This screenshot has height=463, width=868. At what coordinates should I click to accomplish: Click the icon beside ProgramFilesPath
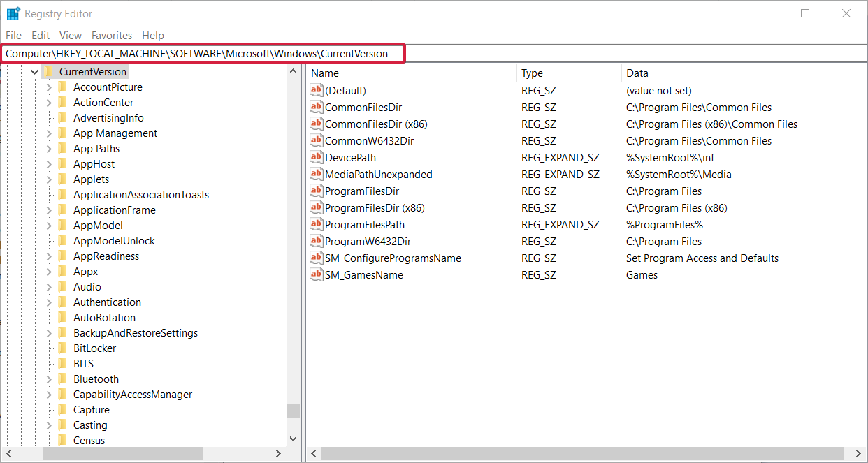[x=317, y=224]
